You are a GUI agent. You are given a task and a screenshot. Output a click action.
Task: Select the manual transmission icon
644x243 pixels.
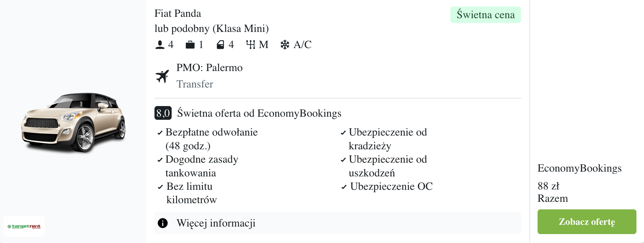point(251,44)
